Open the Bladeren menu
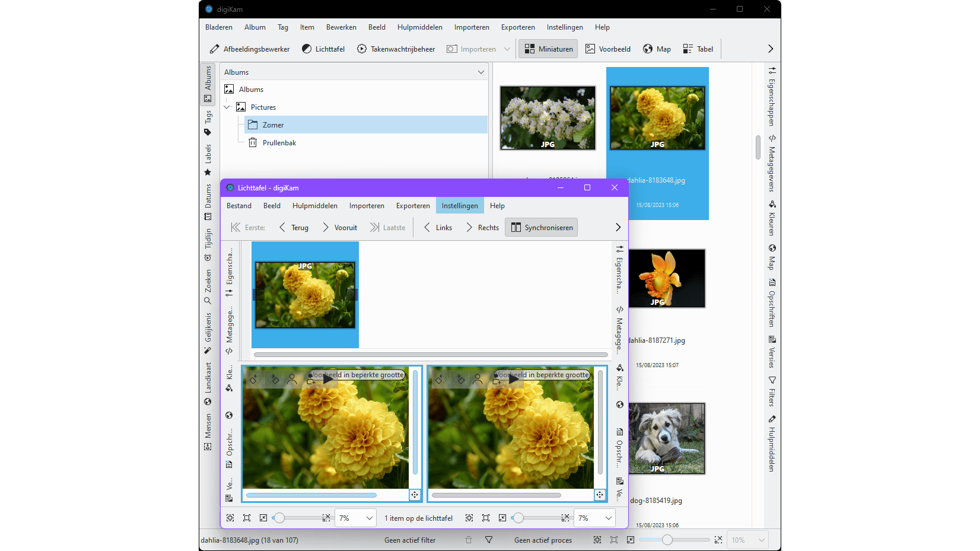This screenshot has height=551, width=980. (219, 27)
